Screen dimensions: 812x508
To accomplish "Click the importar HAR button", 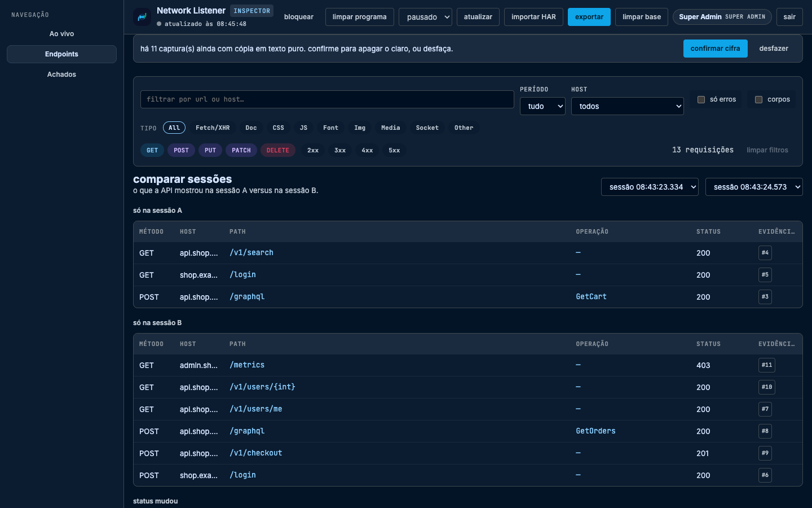I will tap(533, 17).
